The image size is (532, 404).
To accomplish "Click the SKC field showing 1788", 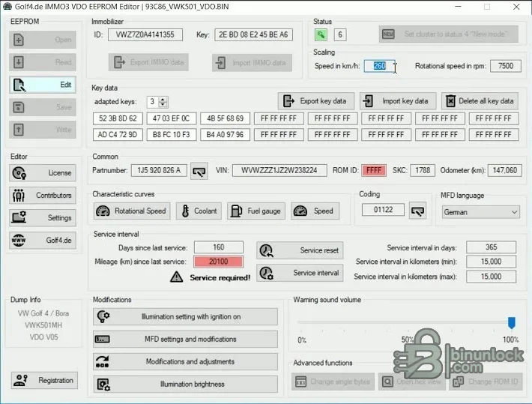I will 423,170.
